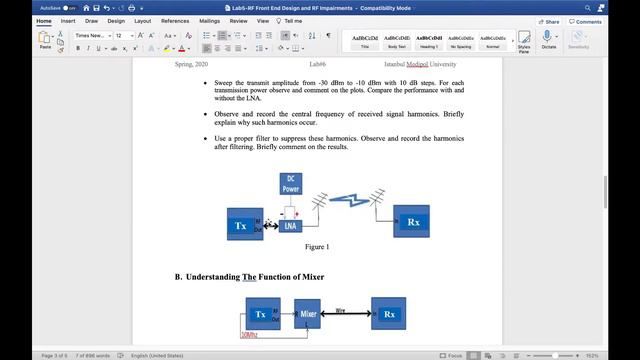Apply the Heading 1 style

[x=429, y=42]
